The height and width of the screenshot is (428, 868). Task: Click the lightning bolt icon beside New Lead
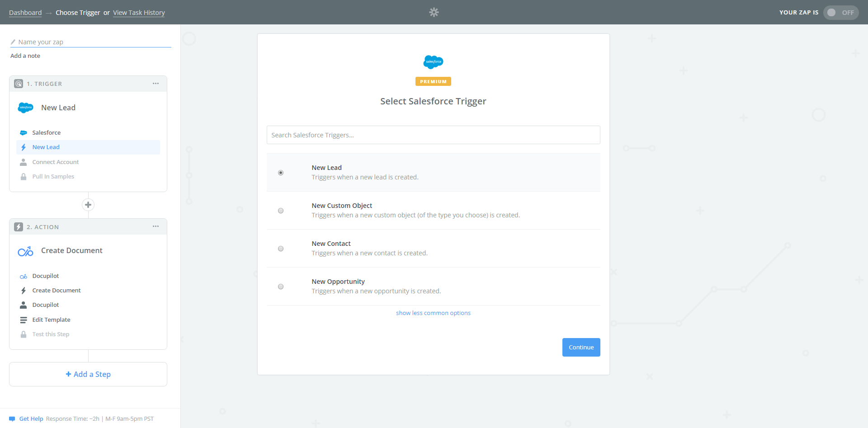[x=24, y=147]
